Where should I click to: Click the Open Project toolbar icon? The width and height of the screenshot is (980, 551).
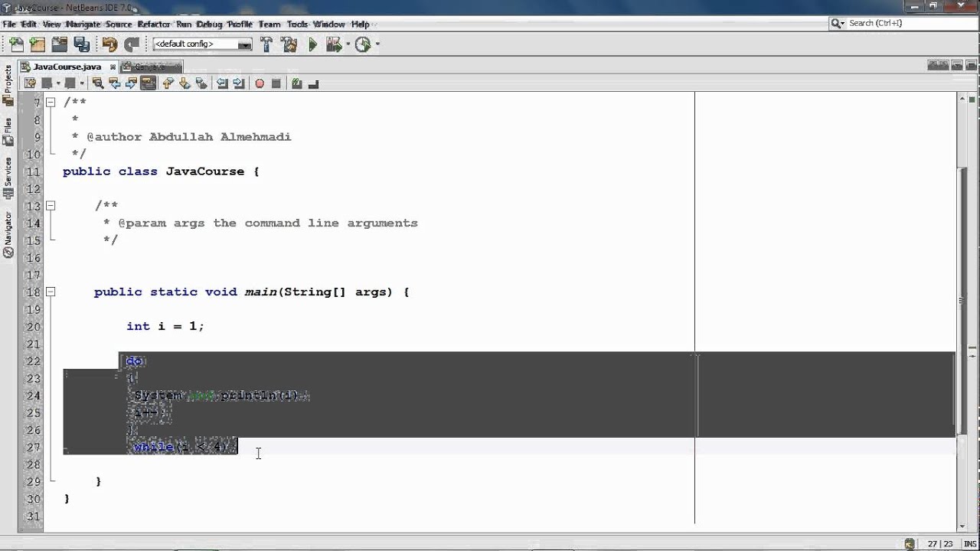60,44
